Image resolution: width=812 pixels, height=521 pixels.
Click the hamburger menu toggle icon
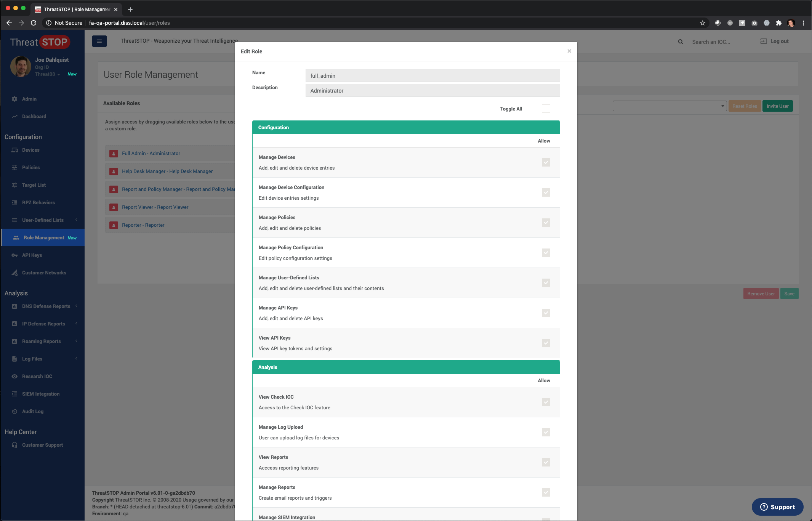99,41
